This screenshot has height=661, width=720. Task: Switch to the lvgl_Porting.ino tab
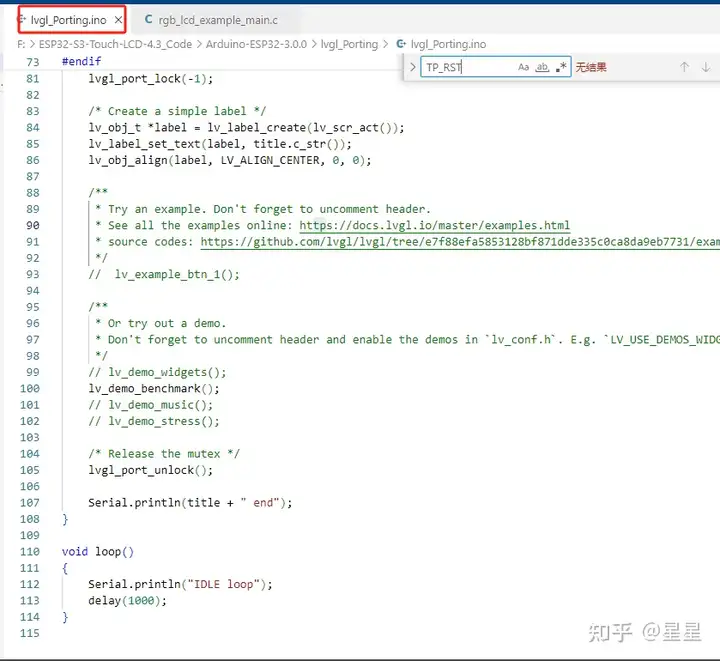tap(68, 20)
